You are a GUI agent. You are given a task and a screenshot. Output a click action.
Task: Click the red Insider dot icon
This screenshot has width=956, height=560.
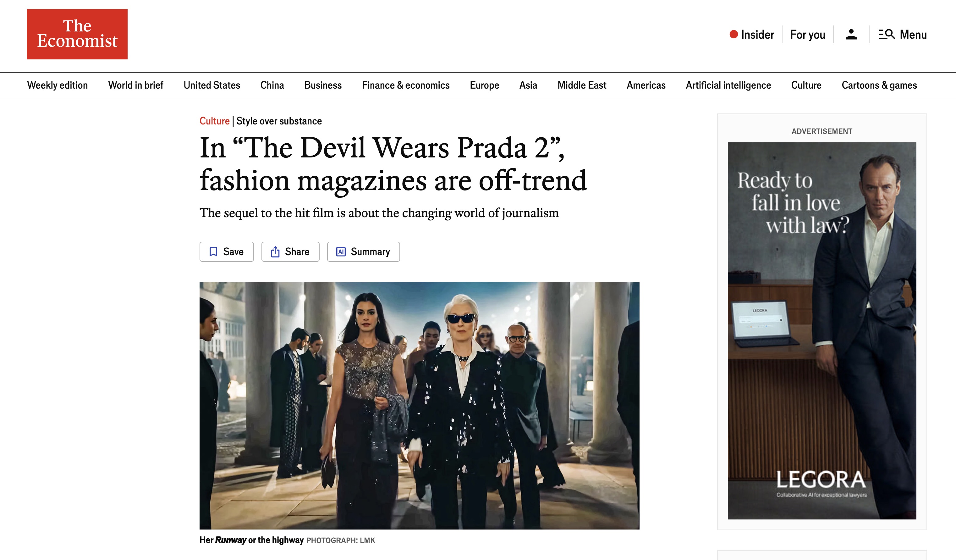pyautogui.click(x=734, y=35)
